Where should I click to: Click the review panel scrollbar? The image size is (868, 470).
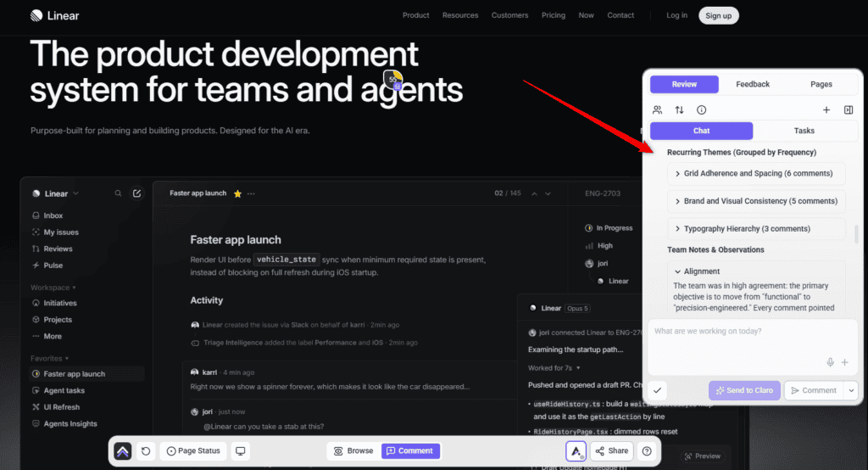point(856,234)
